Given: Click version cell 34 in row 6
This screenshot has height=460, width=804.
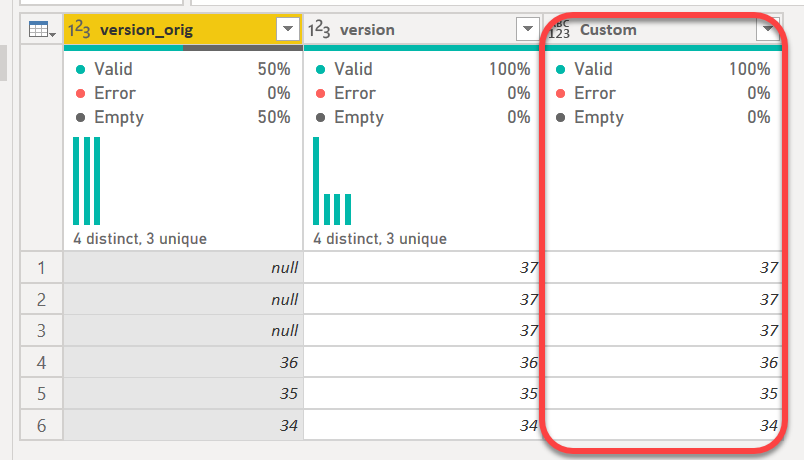Looking at the screenshot, I should click(423, 425).
